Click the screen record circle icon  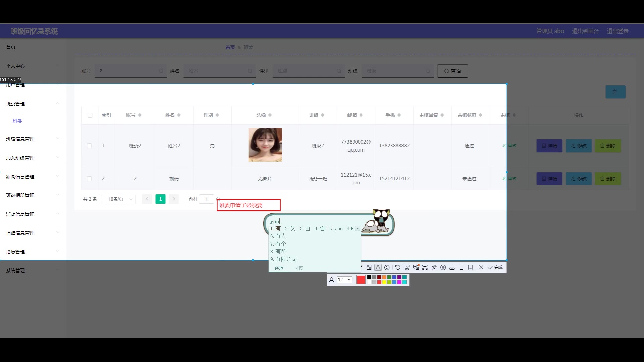(443, 267)
